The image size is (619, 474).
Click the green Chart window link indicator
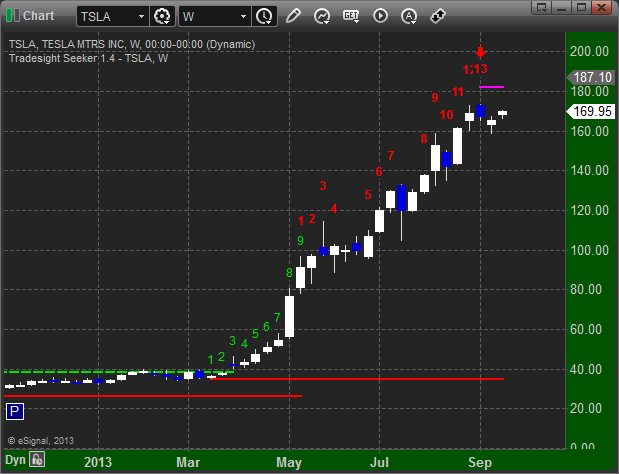[x=13, y=16]
